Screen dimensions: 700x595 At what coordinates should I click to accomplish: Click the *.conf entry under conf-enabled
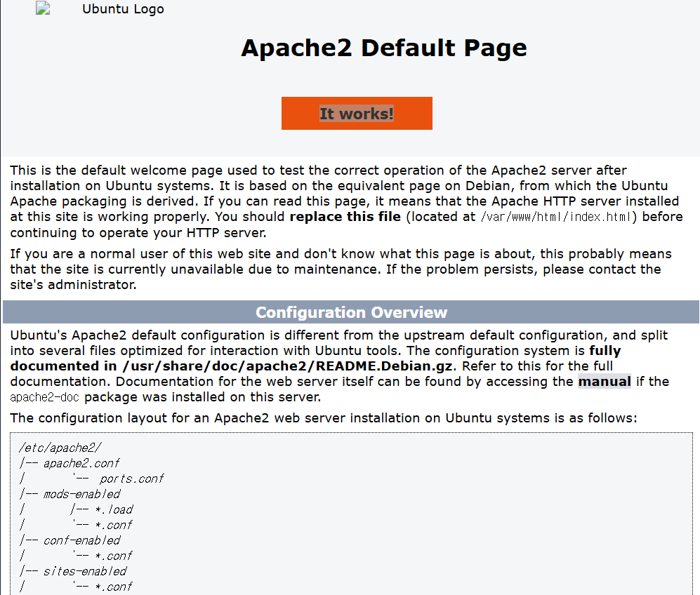point(114,556)
